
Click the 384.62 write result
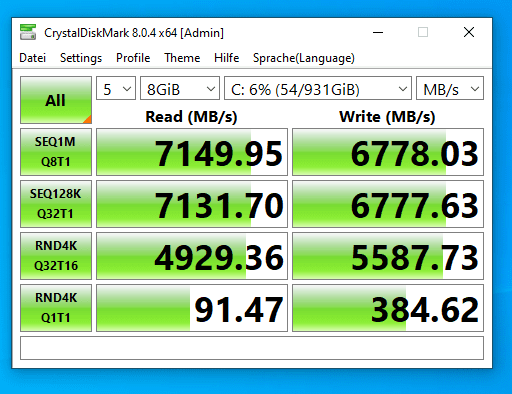tap(388, 308)
